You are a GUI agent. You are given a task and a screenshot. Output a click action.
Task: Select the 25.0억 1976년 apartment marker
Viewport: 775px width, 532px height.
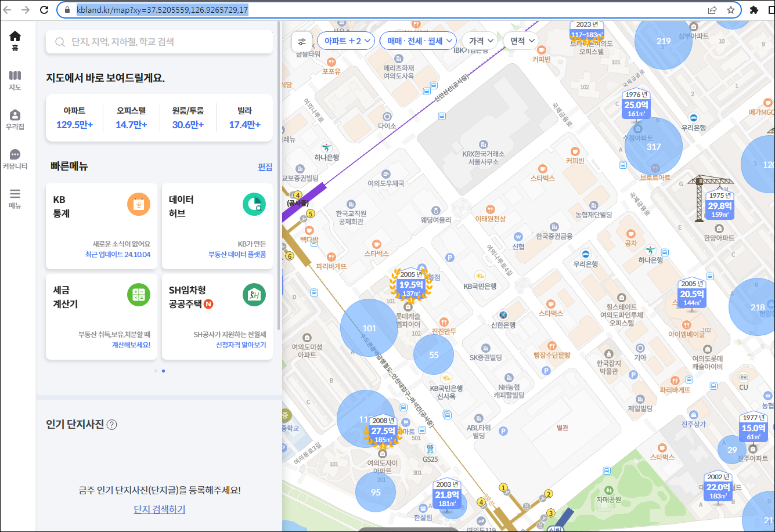point(636,106)
